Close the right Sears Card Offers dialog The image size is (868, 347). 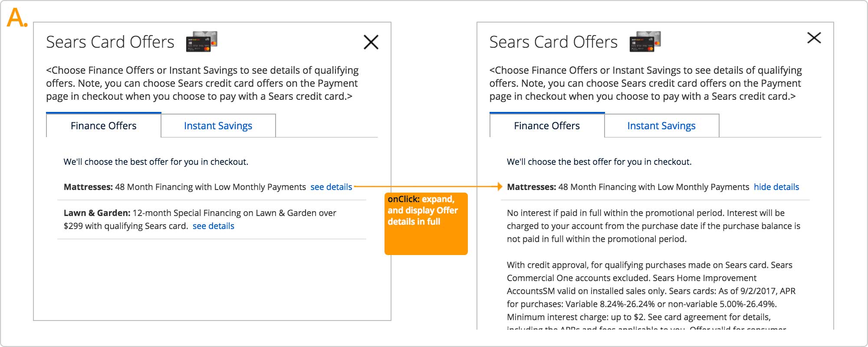pos(814,38)
